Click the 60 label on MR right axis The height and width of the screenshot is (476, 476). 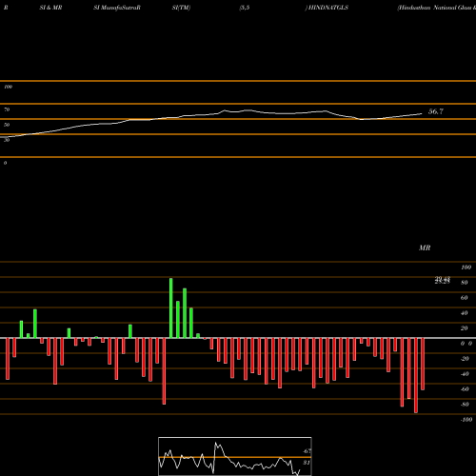pyautogui.click(x=465, y=298)
